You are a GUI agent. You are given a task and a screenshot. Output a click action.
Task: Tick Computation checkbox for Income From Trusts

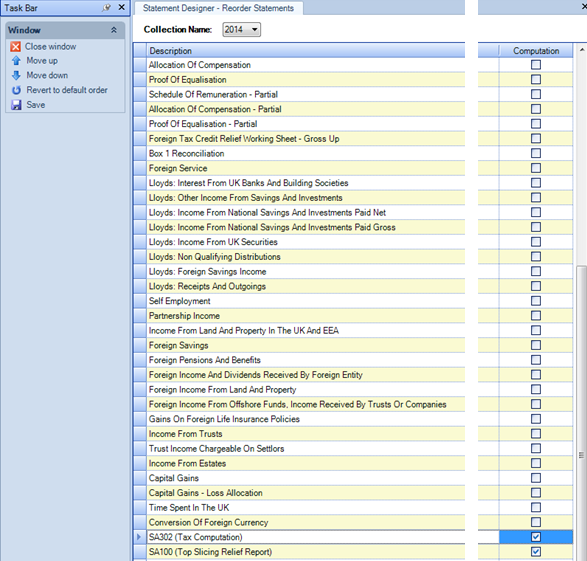coord(536,434)
